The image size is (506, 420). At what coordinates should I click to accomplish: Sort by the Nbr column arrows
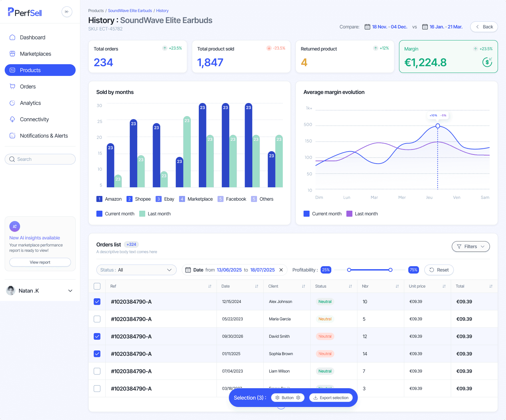point(397,286)
